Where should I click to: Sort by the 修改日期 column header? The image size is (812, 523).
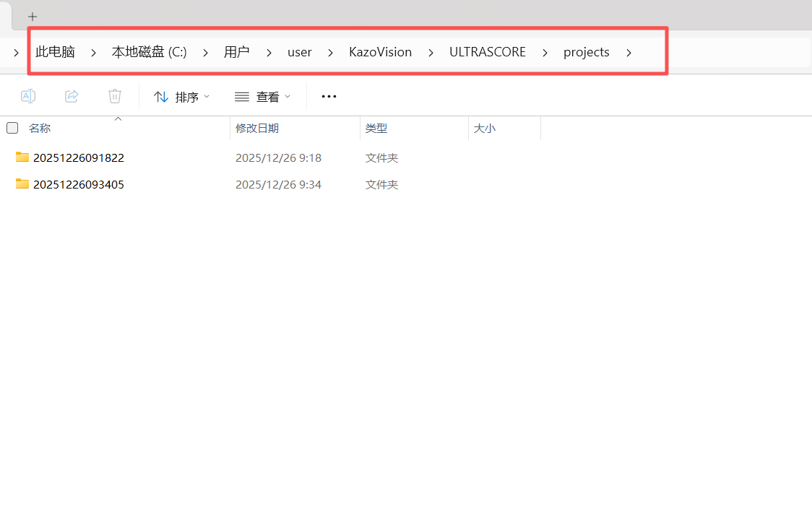coord(257,128)
